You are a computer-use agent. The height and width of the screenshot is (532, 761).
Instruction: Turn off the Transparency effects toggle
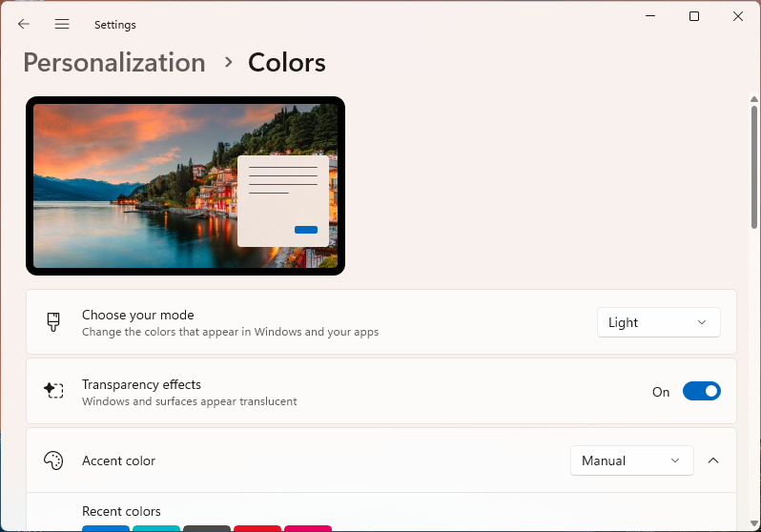click(x=701, y=391)
